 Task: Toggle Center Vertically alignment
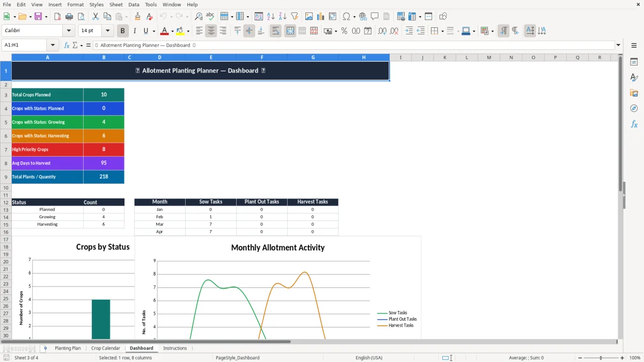click(x=249, y=31)
